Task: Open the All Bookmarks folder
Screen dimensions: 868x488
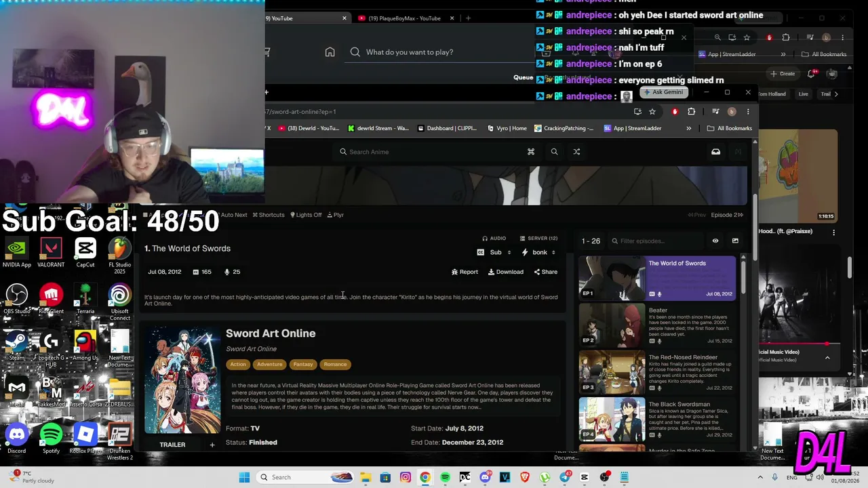Action: pyautogui.click(x=729, y=128)
